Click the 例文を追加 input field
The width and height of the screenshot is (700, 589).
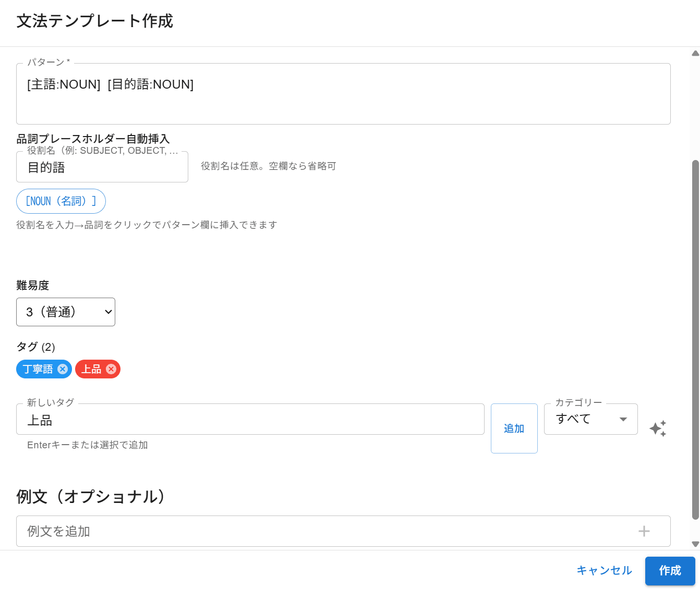323,531
